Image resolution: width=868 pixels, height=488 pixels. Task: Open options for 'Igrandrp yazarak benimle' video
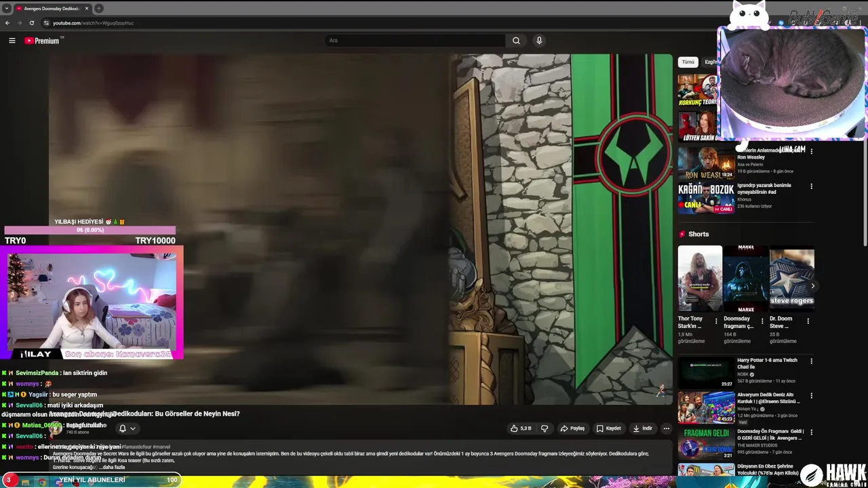tap(811, 186)
